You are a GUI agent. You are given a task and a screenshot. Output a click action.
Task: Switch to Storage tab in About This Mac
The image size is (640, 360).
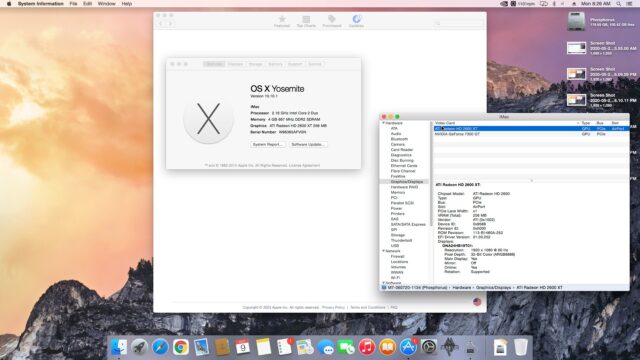[x=256, y=64]
